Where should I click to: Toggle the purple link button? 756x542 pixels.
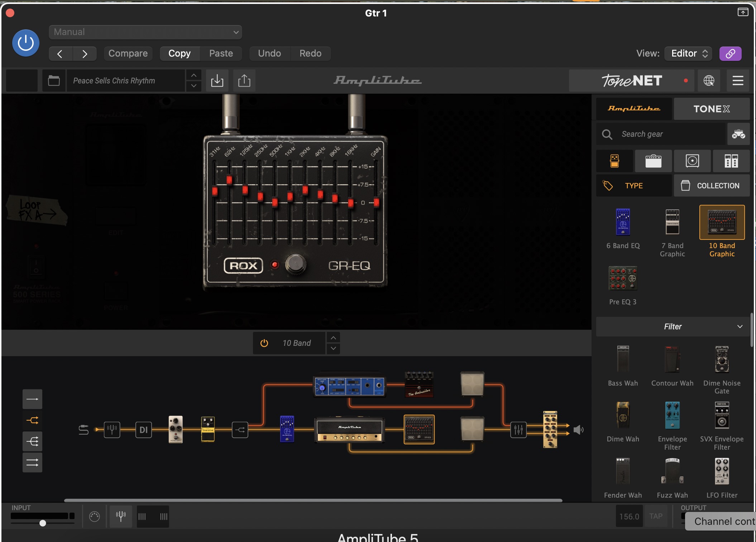point(731,54)
